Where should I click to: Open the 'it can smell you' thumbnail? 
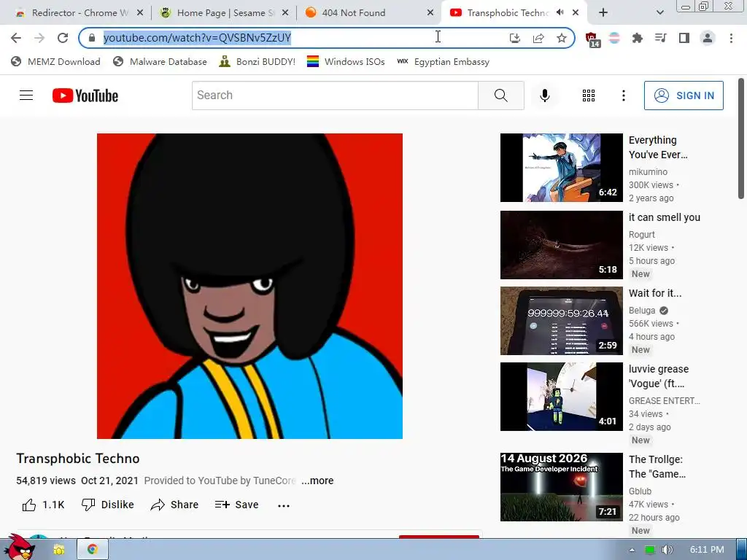coord(561,245)
